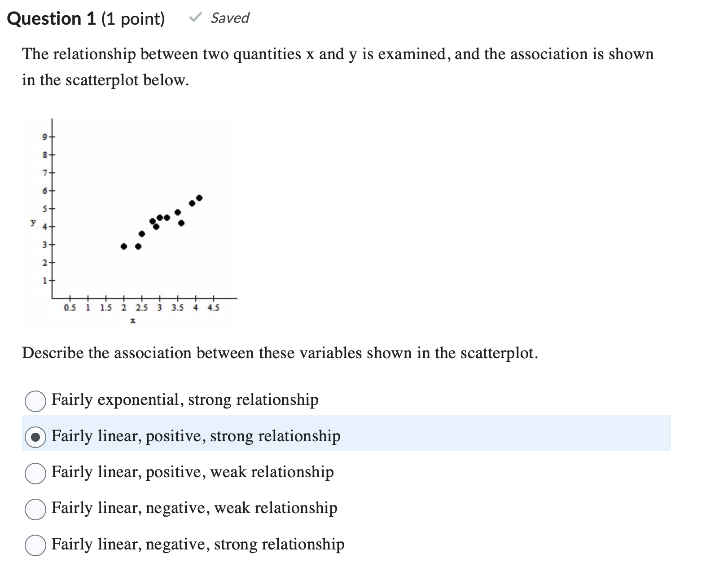Click the label 'Fairly linear, negative, strong relationship'

pos(198,545)
